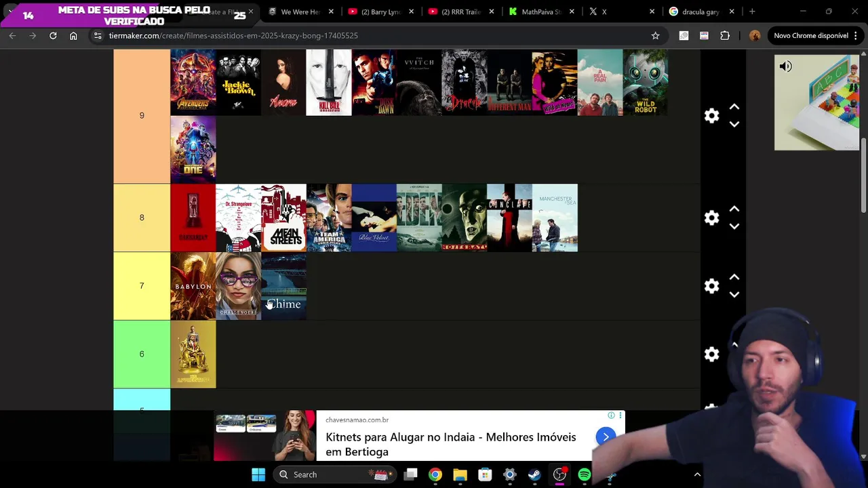Open settings gear for tier 8 row
The height and width of the screenshot is (488, 868).
tap(711, 218)
